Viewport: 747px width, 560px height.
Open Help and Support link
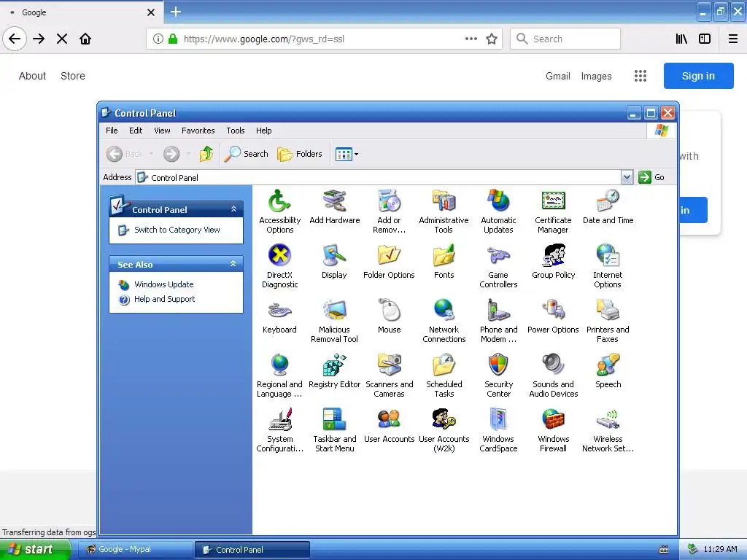point(164,299)
